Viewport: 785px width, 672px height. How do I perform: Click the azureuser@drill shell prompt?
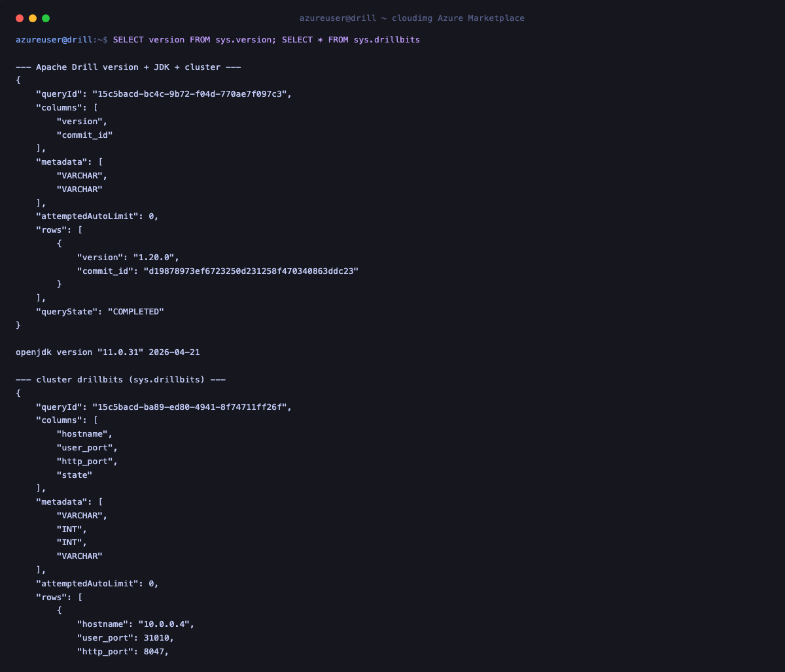coord(61,40)
